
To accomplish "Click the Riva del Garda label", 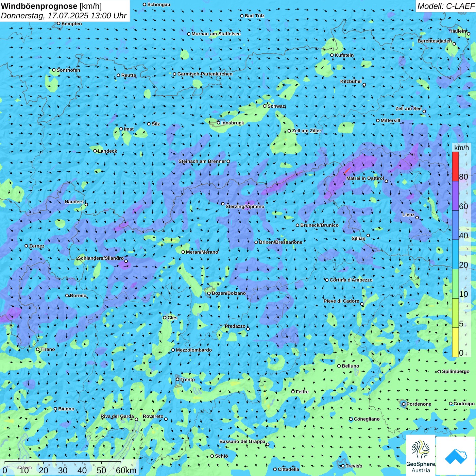I will tap(117, 416).
